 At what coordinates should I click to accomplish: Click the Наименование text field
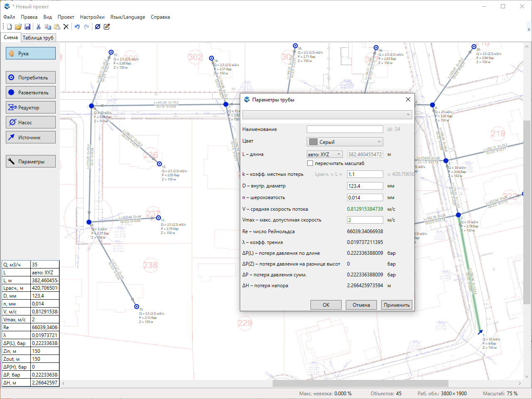point(345,129)
